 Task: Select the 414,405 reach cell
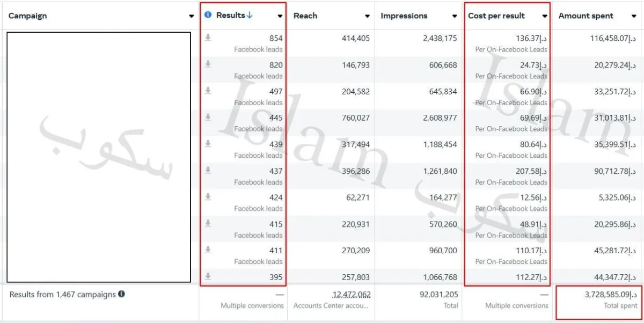click(355, 38)
